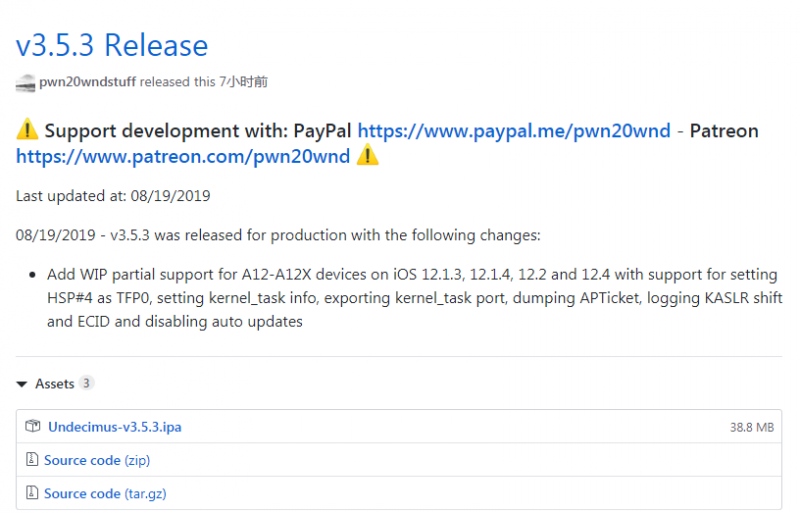Open the patreon.com/pwn20wnd link
This screenshot has width=800, height=513.
click(x=183, y=156)
